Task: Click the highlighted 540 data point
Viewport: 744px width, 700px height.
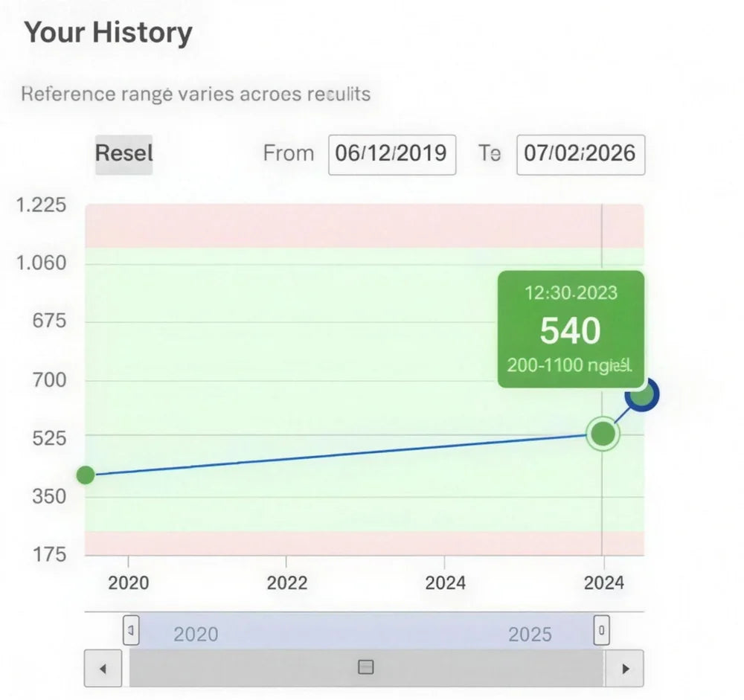Action: (603, 433)
